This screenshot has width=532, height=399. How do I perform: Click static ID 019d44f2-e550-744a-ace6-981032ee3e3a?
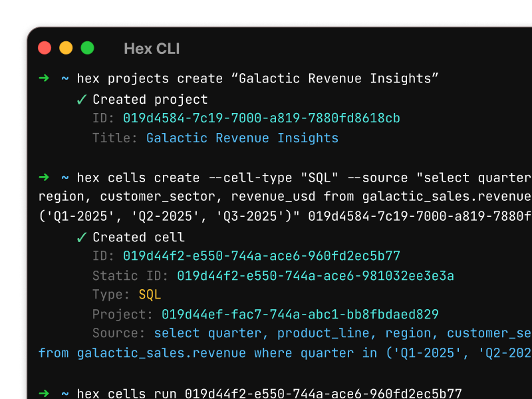(x=315, y=275)
